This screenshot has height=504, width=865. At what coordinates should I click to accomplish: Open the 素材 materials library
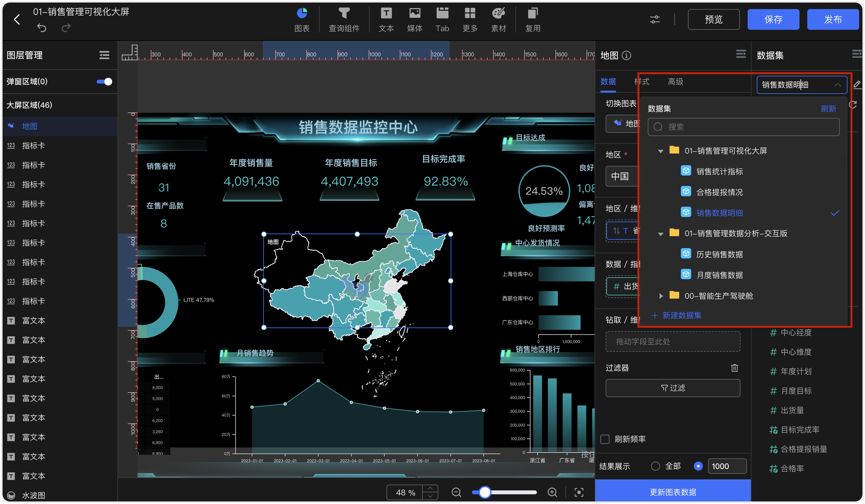point(498,20)
